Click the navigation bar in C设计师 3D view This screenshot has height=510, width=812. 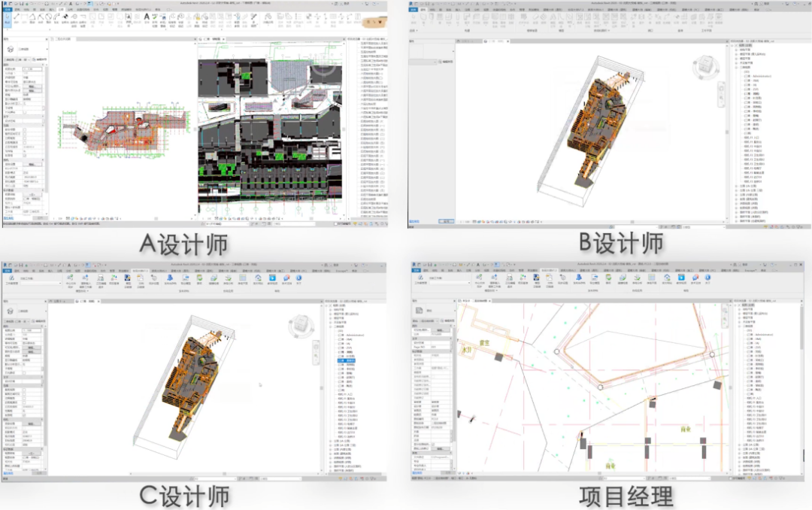317,353
